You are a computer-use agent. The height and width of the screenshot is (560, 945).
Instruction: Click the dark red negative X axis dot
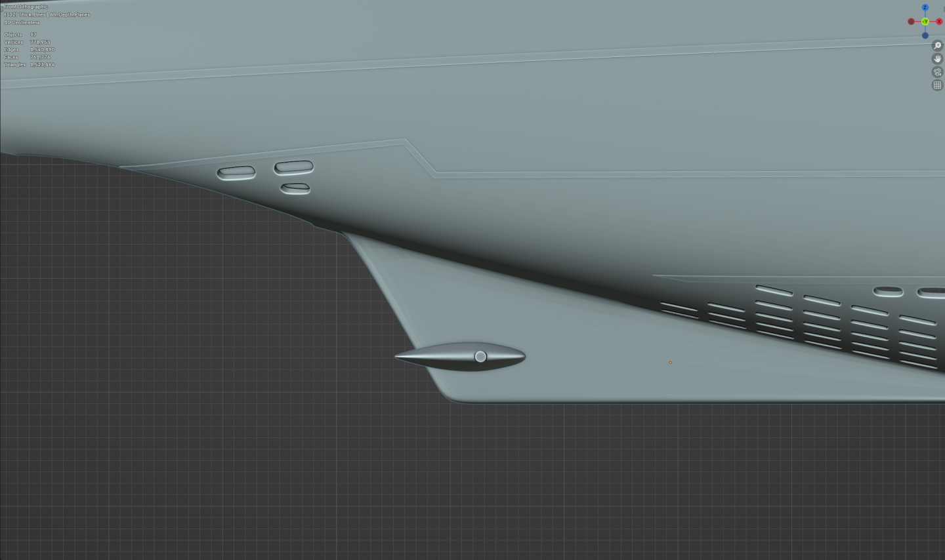click(x=911, y=22)
